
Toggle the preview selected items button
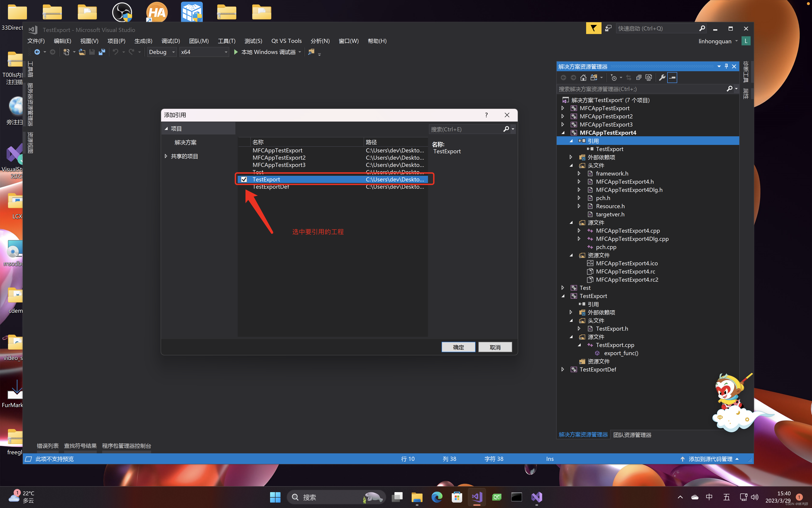point(672,78)
